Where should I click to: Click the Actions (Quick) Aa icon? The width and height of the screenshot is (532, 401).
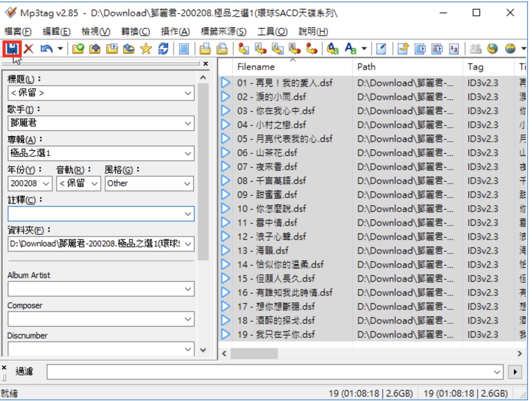tap(350, 49)
